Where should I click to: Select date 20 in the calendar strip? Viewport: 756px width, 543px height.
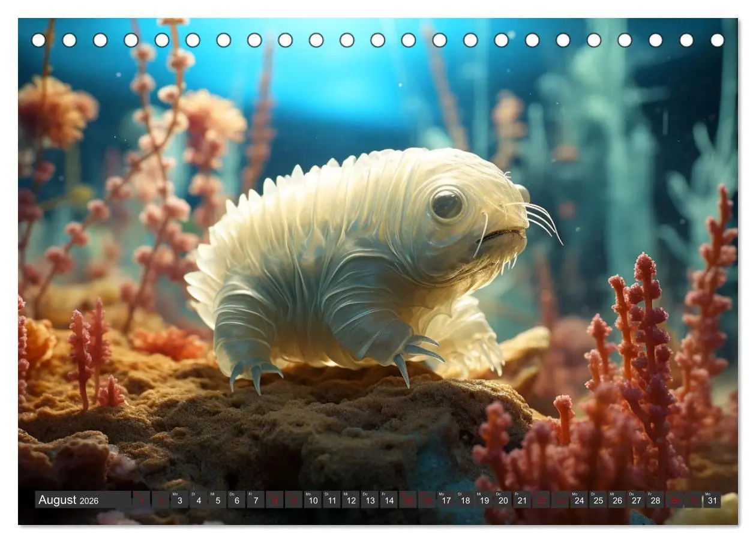(x=503, y=500)
